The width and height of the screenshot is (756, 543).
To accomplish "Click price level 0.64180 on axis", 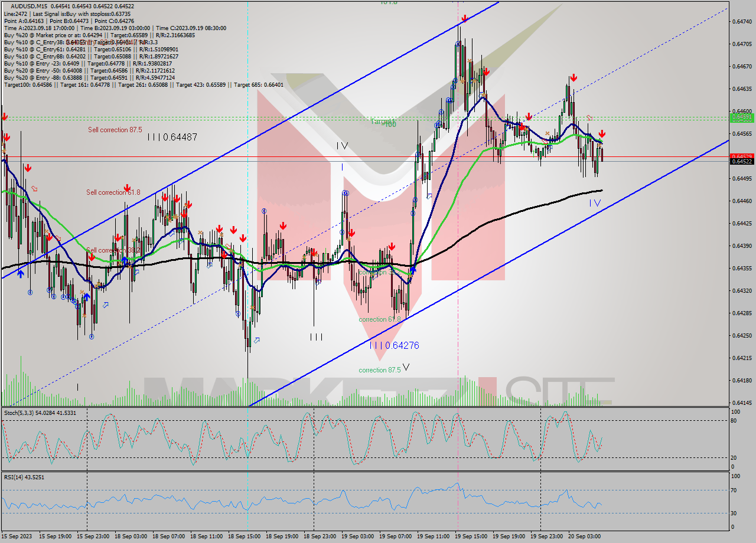I will click(x=742, y=381).
